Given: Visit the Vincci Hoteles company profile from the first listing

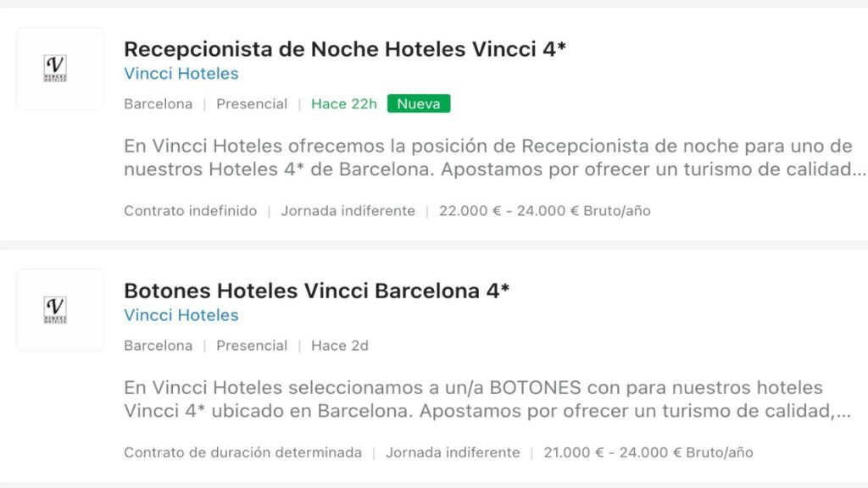Looking at the screenshot, I should point(181,74).
